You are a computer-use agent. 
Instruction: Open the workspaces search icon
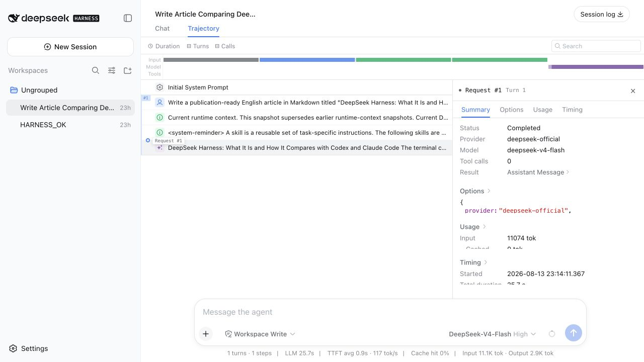pos(96,70)
